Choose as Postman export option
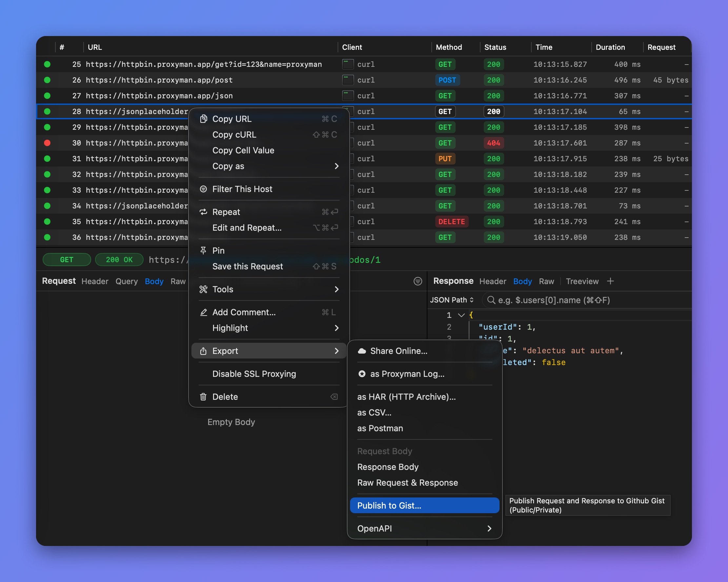This screenshot has height=582, width=728. (x=424, y=428)
